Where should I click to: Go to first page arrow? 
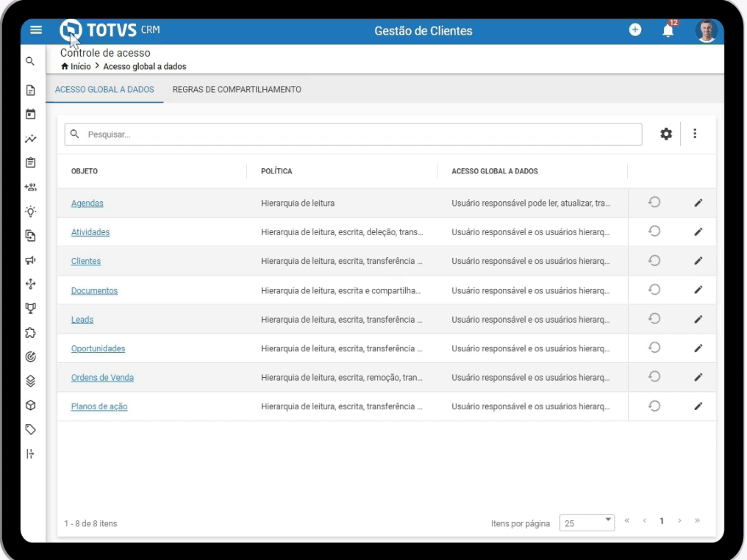coord(627,520)
